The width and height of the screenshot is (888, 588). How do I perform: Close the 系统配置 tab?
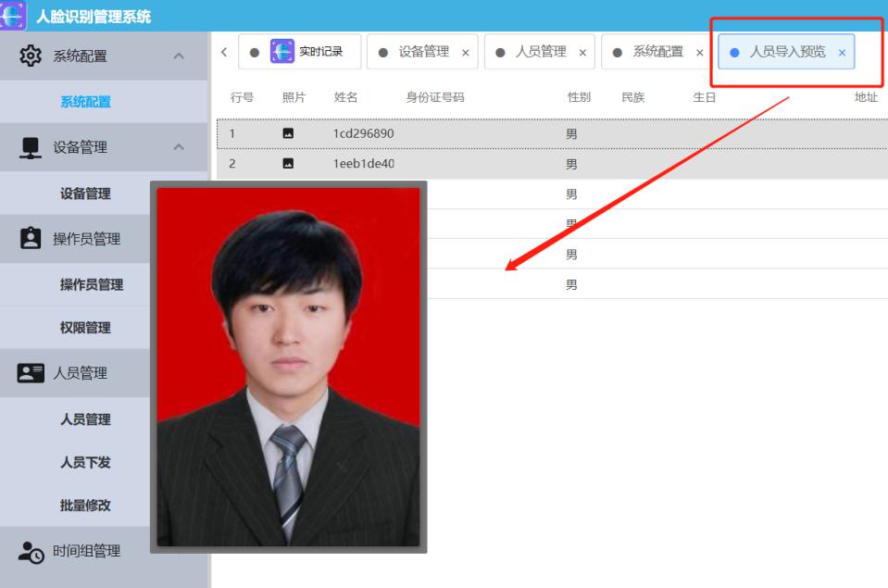tap(699, 53)
